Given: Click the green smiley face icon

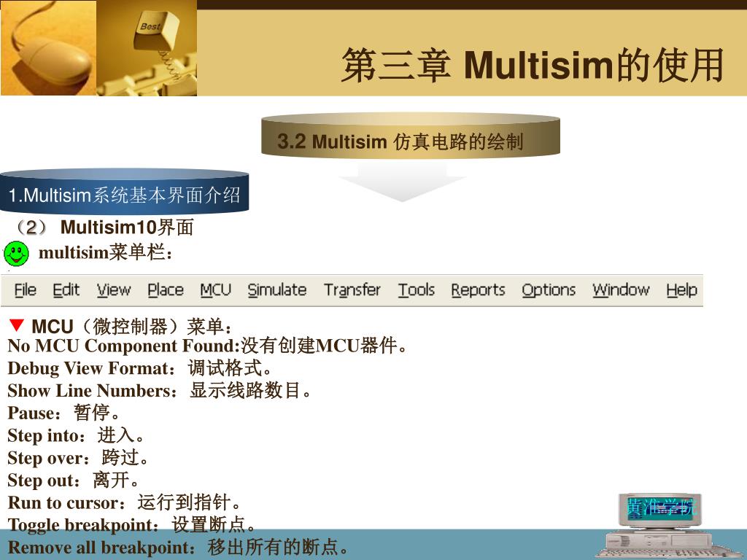Looking at the screenshot, I should click(16, 253).
